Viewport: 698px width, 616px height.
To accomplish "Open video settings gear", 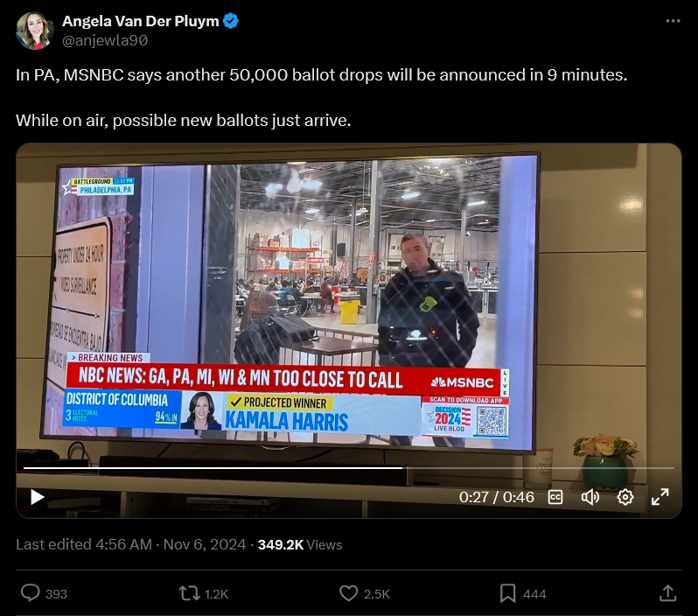I will click(625, 497).
